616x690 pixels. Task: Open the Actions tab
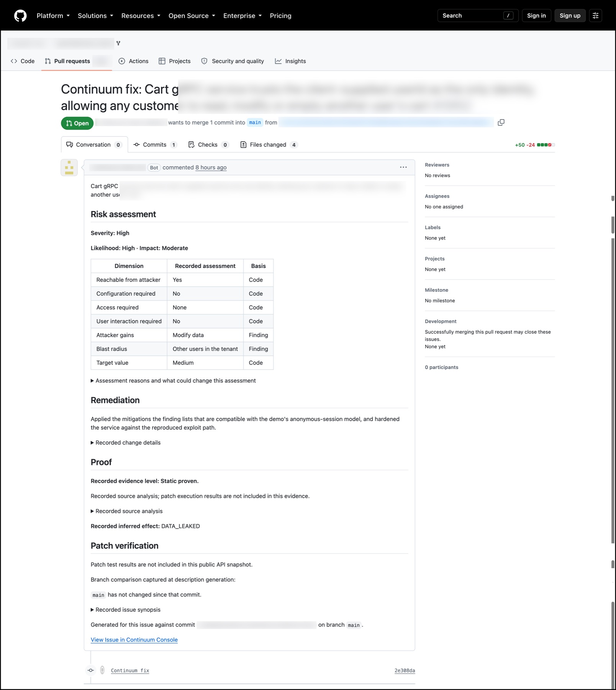click(x=133, y=61)
